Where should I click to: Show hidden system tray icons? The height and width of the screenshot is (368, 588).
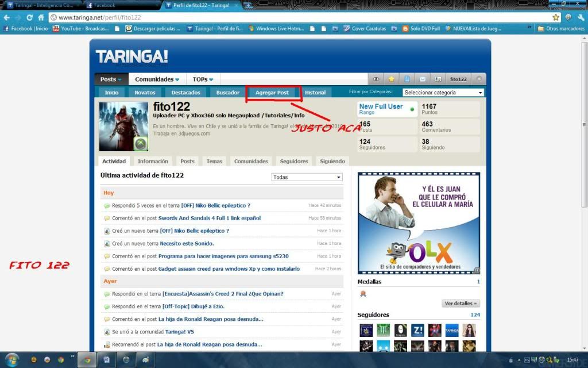point(519,360)
